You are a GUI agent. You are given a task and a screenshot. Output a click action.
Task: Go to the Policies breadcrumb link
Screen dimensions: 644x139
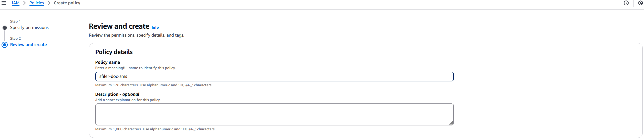click(37, 3)
